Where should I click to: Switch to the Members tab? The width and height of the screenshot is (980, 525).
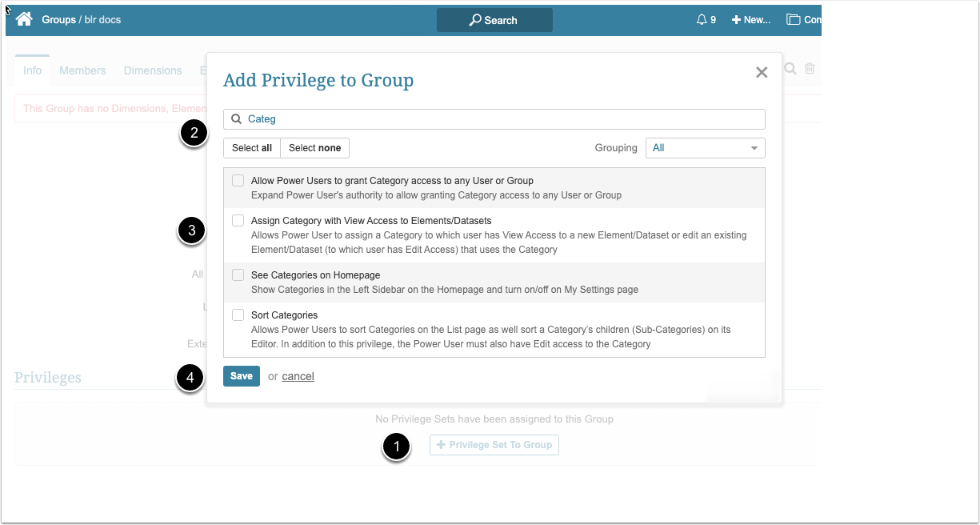coord(82,70)
